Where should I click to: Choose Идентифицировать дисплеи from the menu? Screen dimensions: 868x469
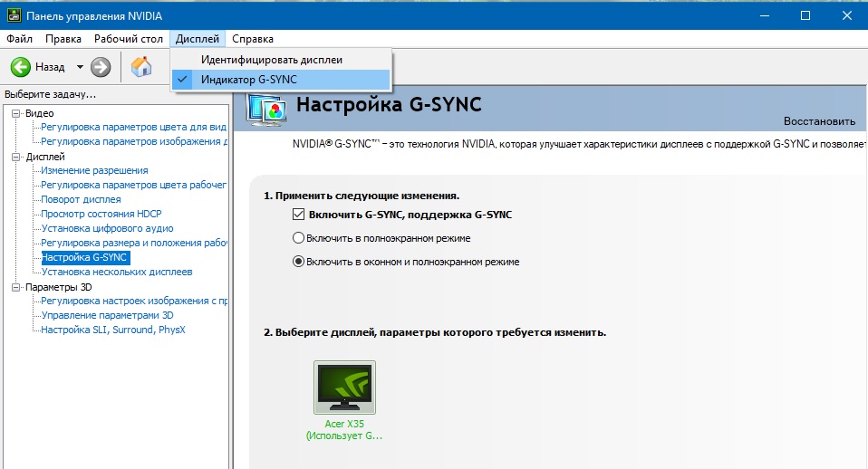pyautogui.click(x=272, y=60)
